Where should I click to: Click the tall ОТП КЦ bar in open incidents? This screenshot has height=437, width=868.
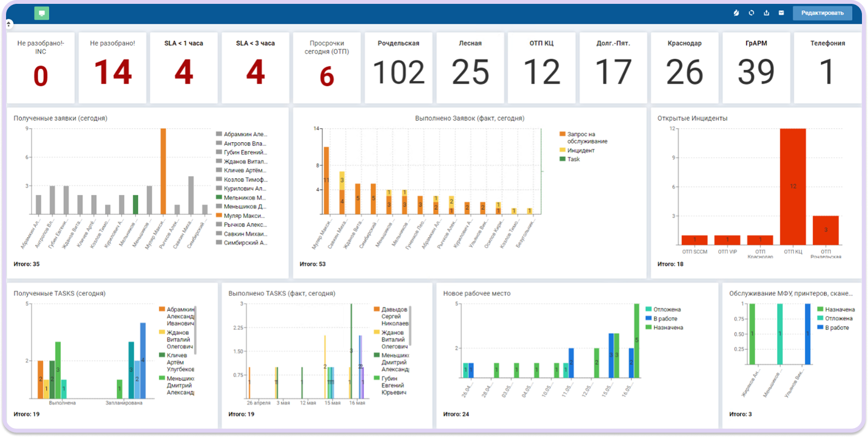(793, 186)
